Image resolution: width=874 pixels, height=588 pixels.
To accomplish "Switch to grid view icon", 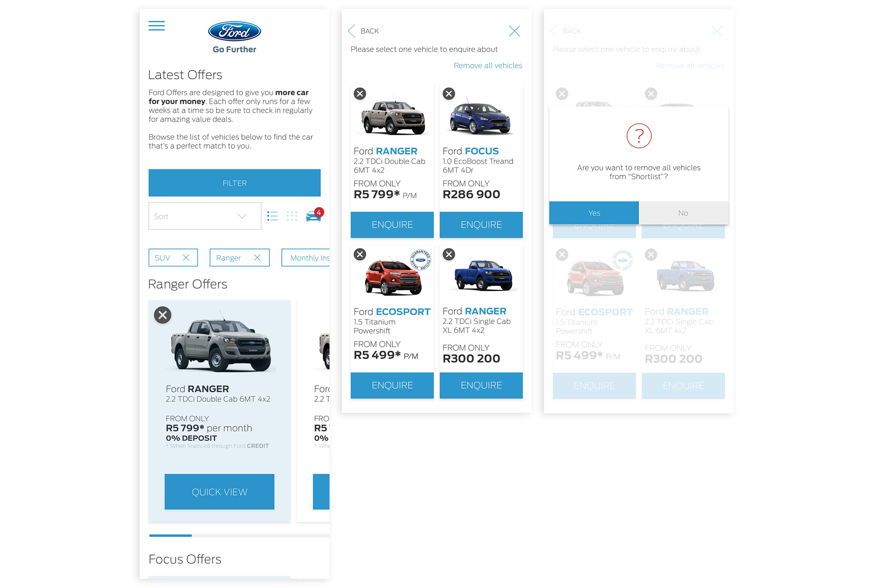I will click(x=292, y=216).
